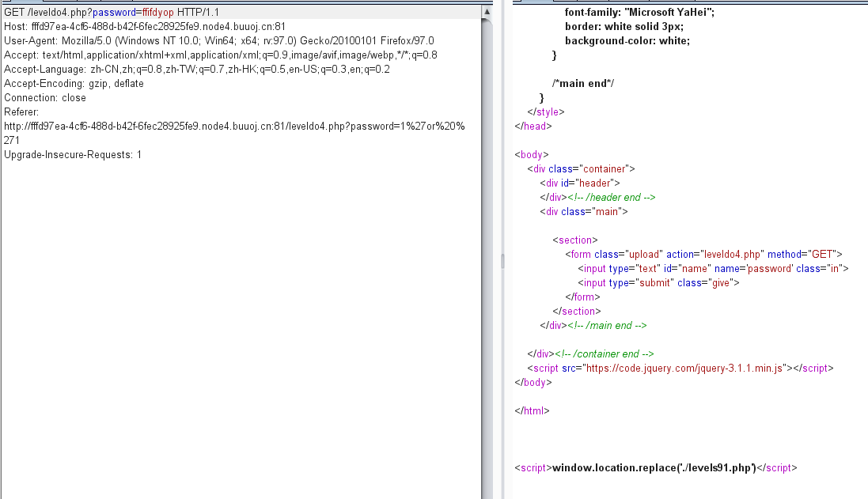Click the closing </head> tag
This screenshot has height=499, width=868.
533,126
